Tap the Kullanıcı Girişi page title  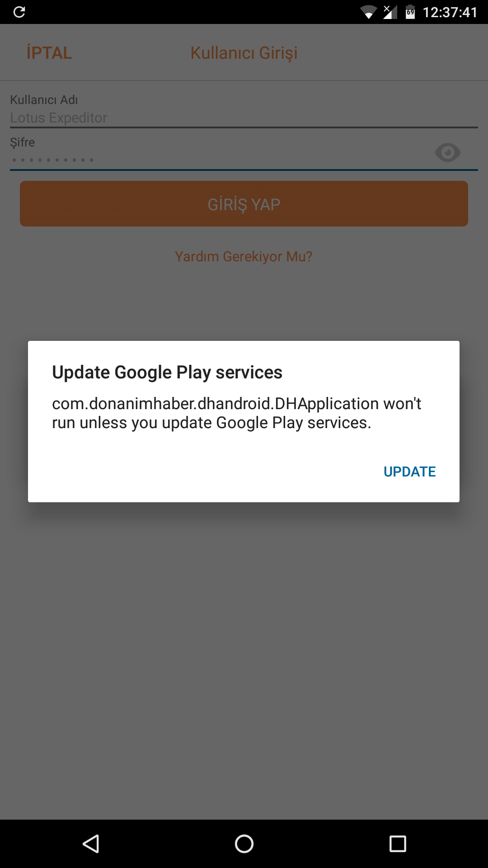click(244, 53)
